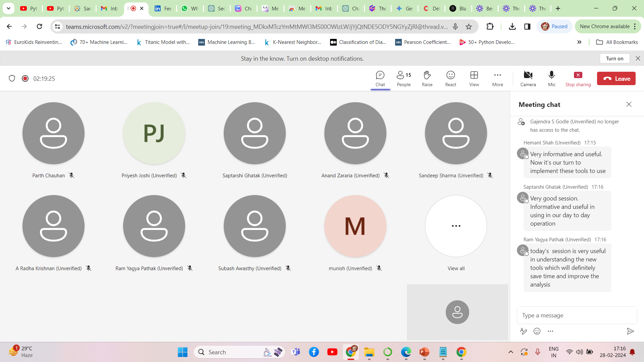The height and width of the screenshot is (362, 644).
Task: Open emoji picker in chat compose box
Action: pyautogui.click(x=537, y=331)
